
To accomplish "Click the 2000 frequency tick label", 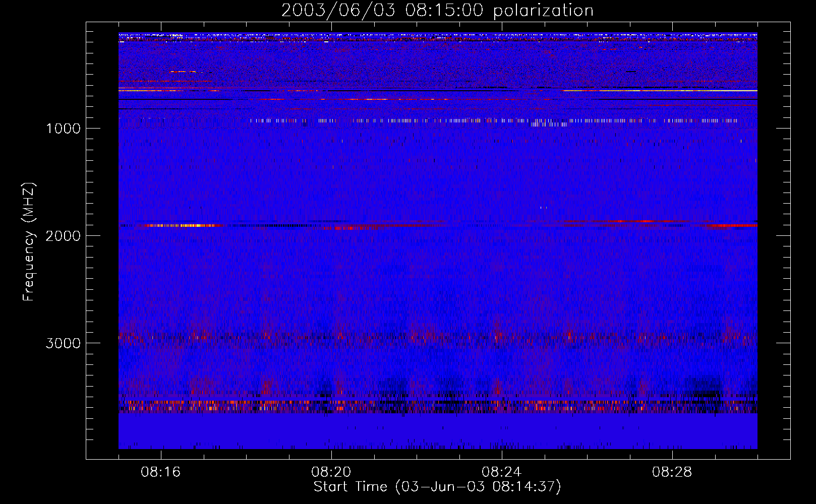I will (x=63, y=236).
